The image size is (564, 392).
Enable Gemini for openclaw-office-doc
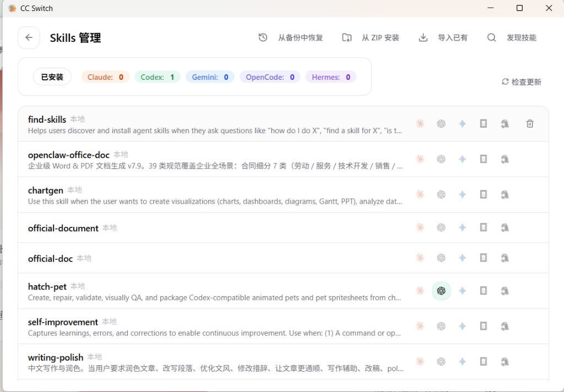click(463, 159)
